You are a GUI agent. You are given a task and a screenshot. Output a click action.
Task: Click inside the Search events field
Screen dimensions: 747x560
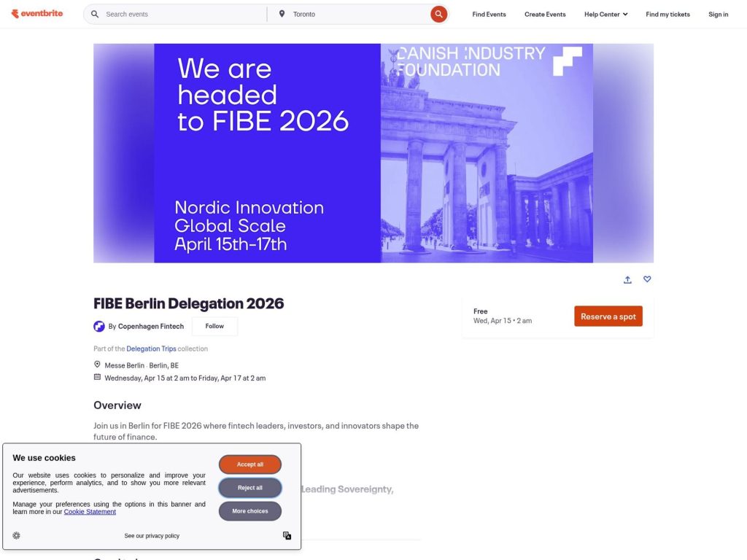click(175, 13)
